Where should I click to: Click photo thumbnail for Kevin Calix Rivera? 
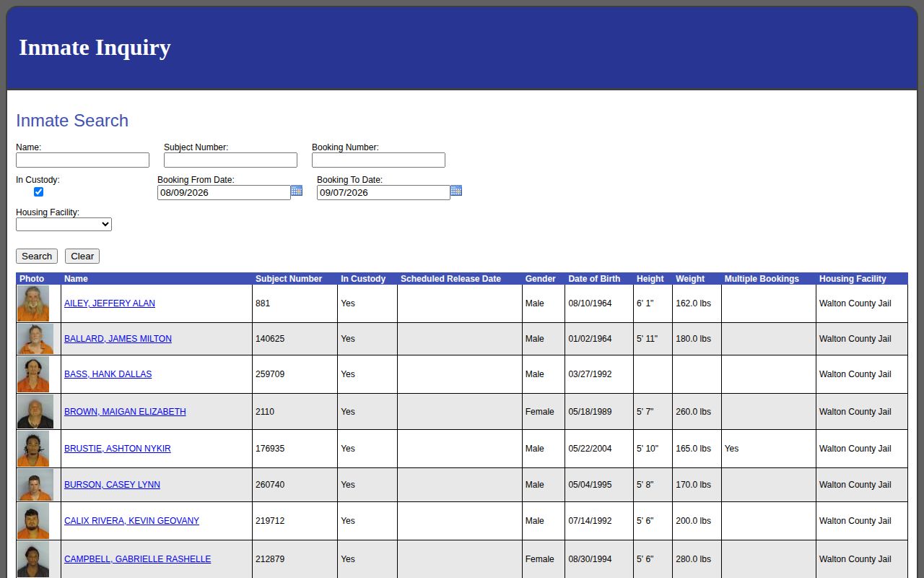pyautogui.click(x=33, y=521)
